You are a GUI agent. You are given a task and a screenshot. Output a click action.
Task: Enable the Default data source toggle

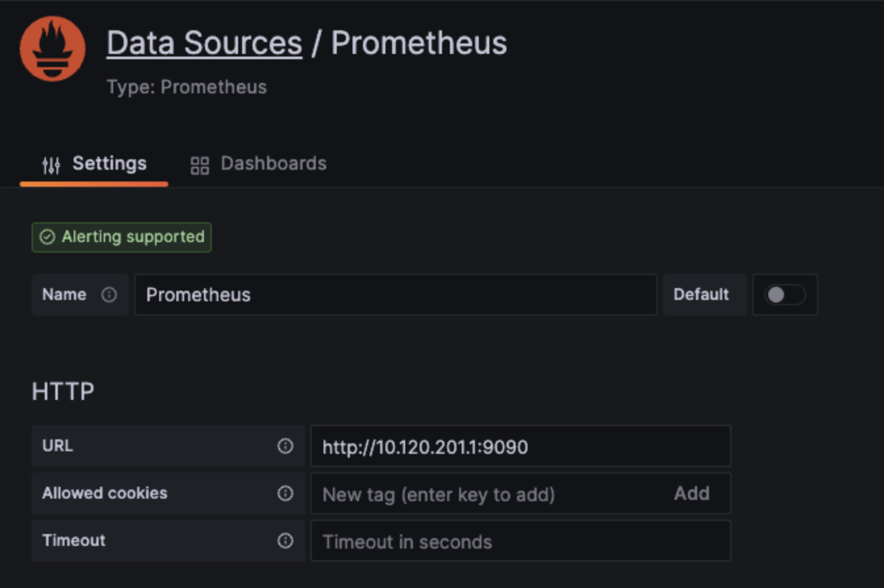(x=785, y=295)
